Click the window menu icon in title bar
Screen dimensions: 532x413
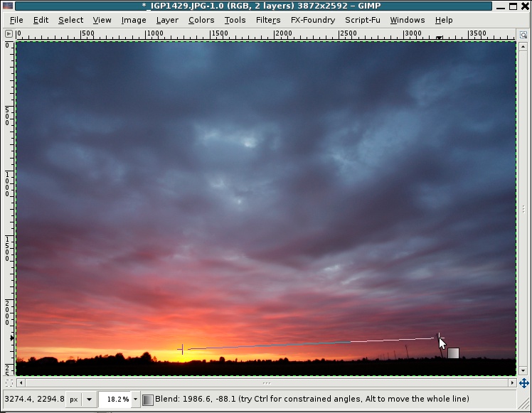point(7,6)
